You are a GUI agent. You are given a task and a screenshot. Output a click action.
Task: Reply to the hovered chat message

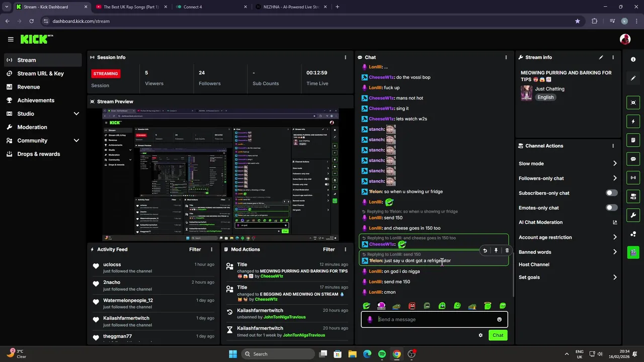point(485,250)
